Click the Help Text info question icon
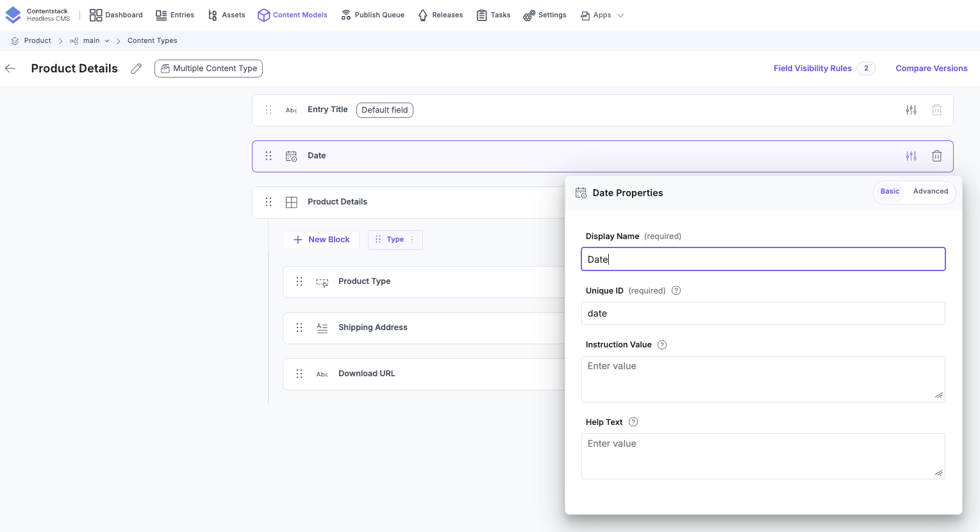The image size is (980, 532). click(633, 422)
